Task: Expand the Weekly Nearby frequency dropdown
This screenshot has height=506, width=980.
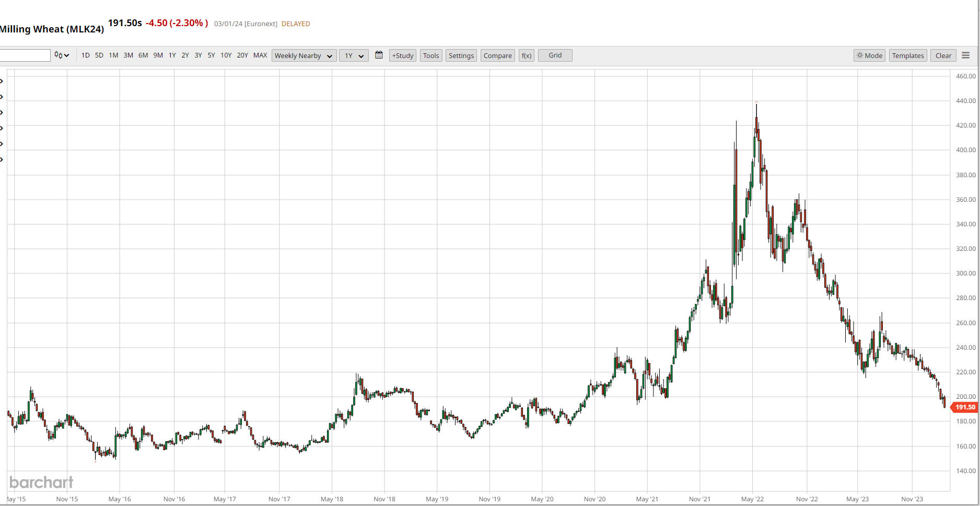Action: pos(304,55)
